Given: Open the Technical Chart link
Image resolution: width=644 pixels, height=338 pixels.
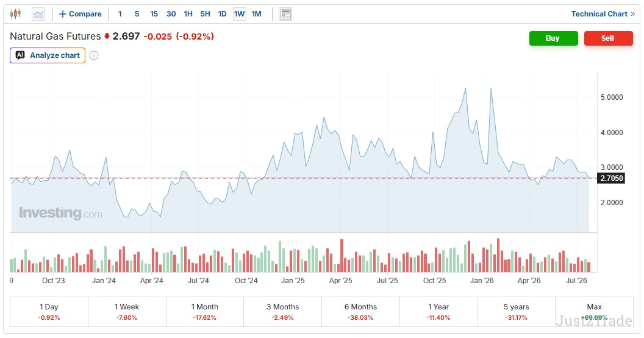Looking at the screenshot, I should (x=603, y=14).
